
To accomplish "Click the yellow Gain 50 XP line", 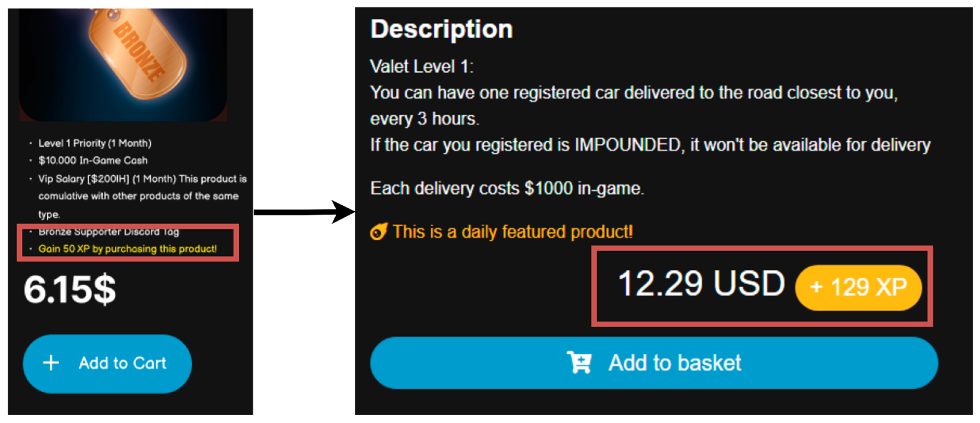I will coord(127,249).
